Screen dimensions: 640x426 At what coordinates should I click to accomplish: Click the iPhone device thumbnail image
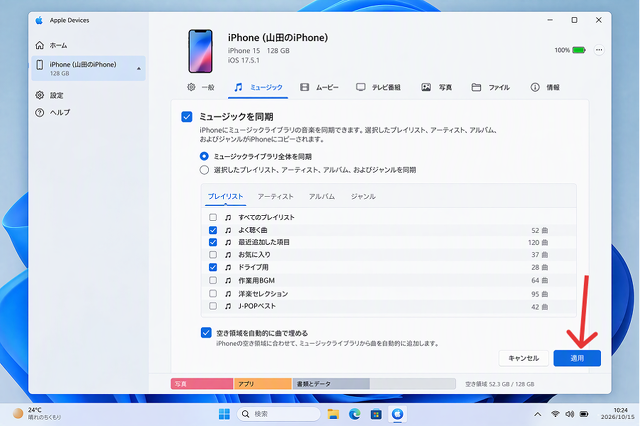[x=200, y=51]
